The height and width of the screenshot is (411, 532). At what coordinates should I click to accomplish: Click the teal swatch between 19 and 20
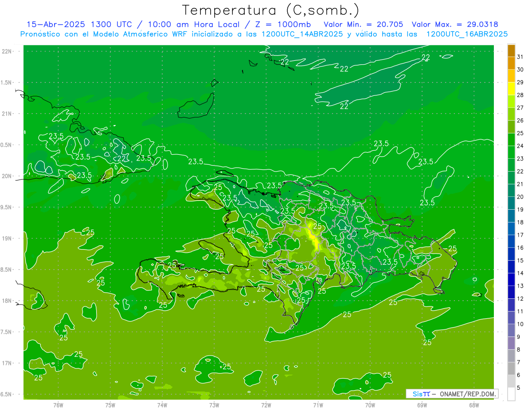point(511,204)
